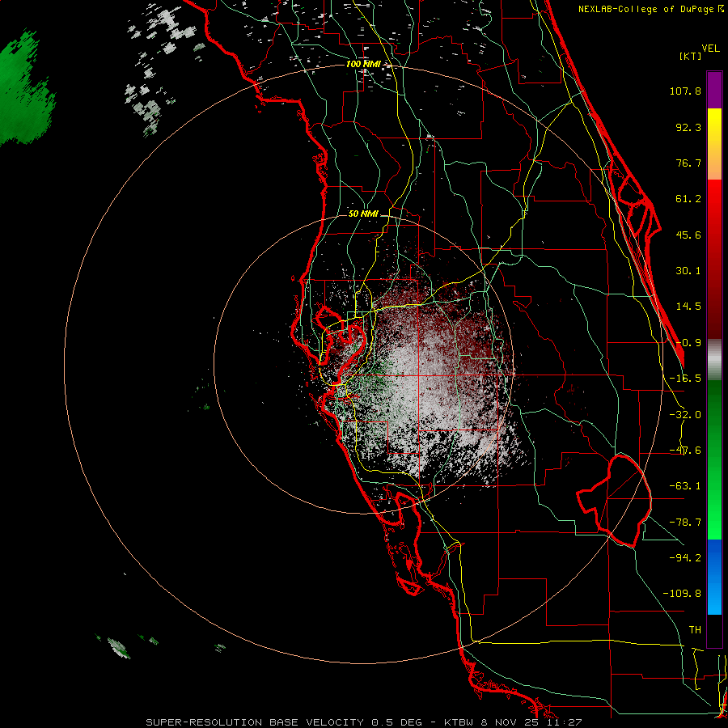This screenshot has height=728, width=728.
Task: Click the NEXLAB-College of DuPage credit text
Action: [648, 9]
